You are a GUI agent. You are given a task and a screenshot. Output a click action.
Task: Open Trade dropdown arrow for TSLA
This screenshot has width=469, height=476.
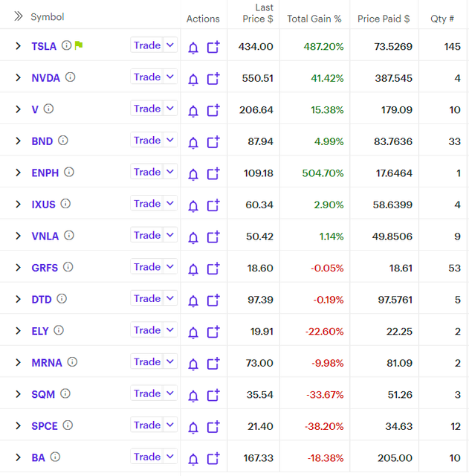click(x=170, y=45)
